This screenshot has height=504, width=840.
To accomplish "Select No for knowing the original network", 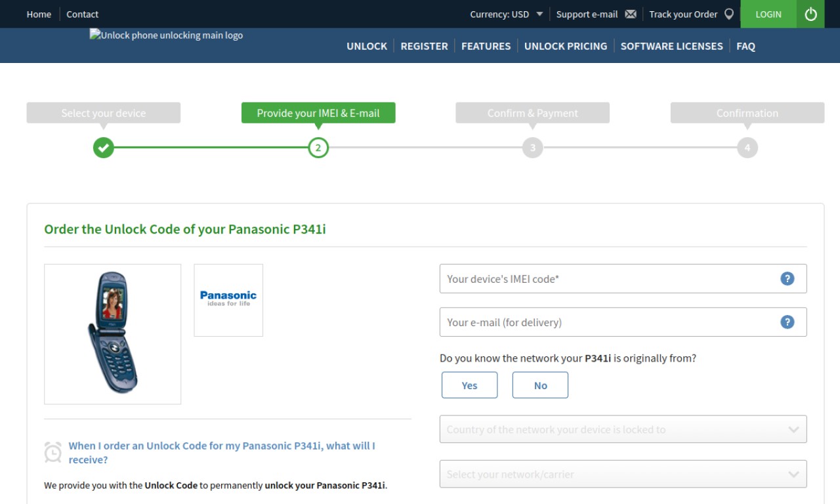I will coord(540,385).
